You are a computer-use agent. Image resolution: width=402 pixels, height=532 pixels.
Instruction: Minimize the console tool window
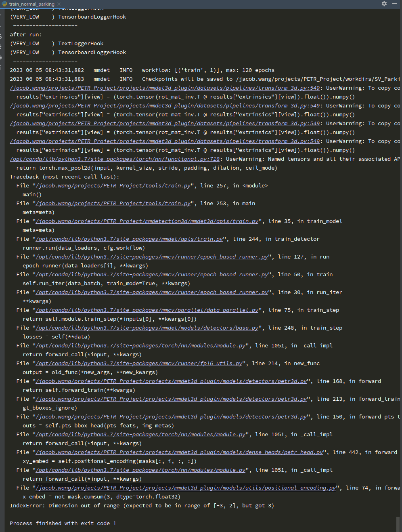pyautogui.click(x=394, y=4)
